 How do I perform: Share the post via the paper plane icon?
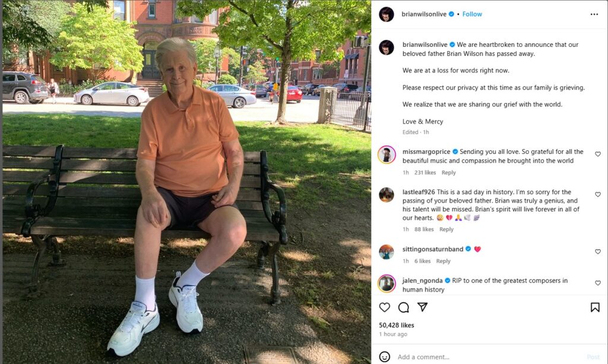coord(422,307)
